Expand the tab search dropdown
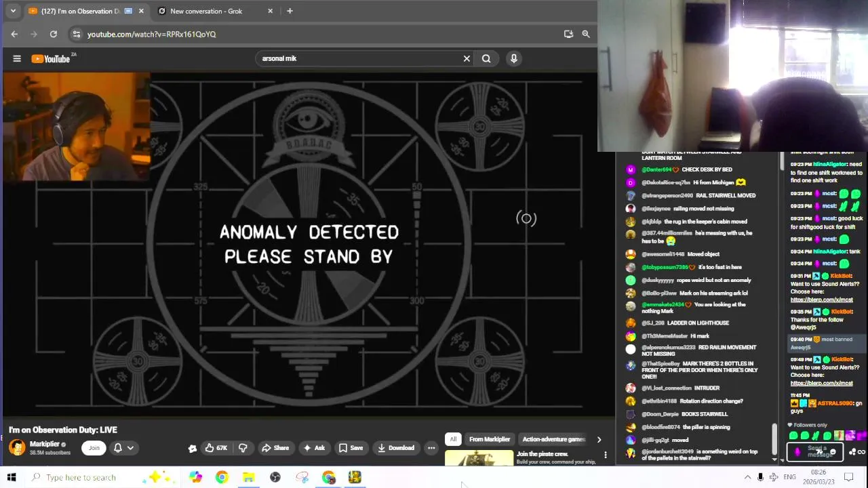The width and height of the screenshot is (868, 488). point(13,11)
